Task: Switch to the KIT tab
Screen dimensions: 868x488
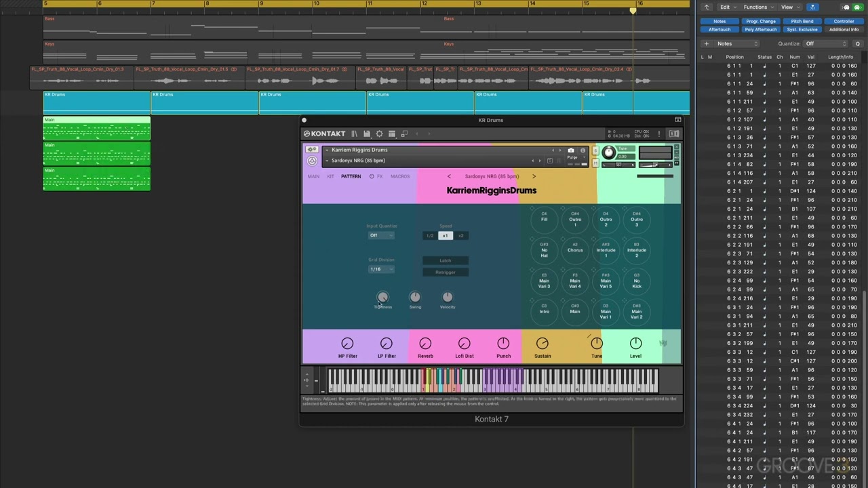Action: point(330,176)
